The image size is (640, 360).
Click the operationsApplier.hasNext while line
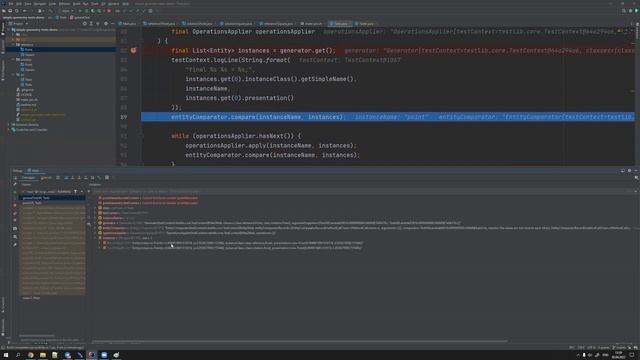[x=236, y=136]
